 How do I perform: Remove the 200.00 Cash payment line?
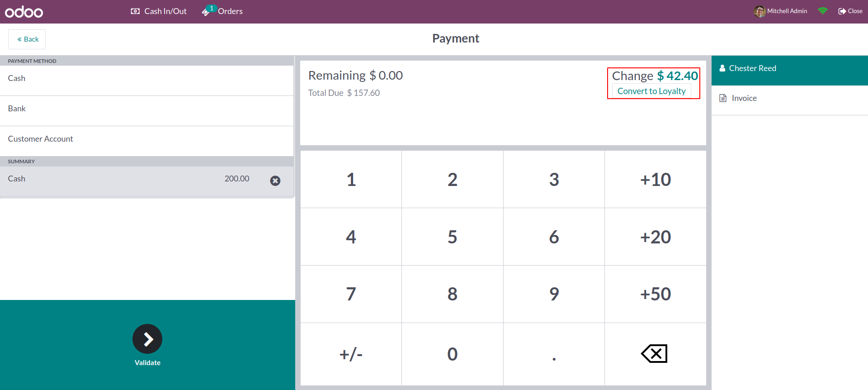275,181
